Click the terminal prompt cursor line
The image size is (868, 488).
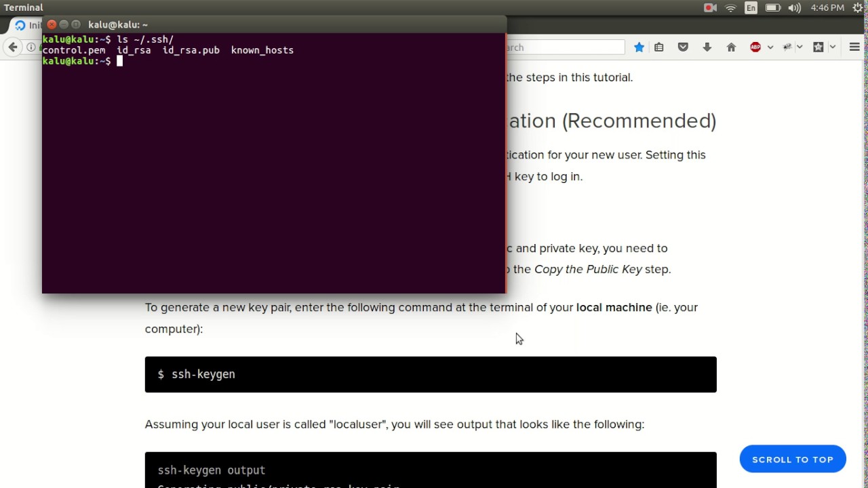[x=81, y=61]
